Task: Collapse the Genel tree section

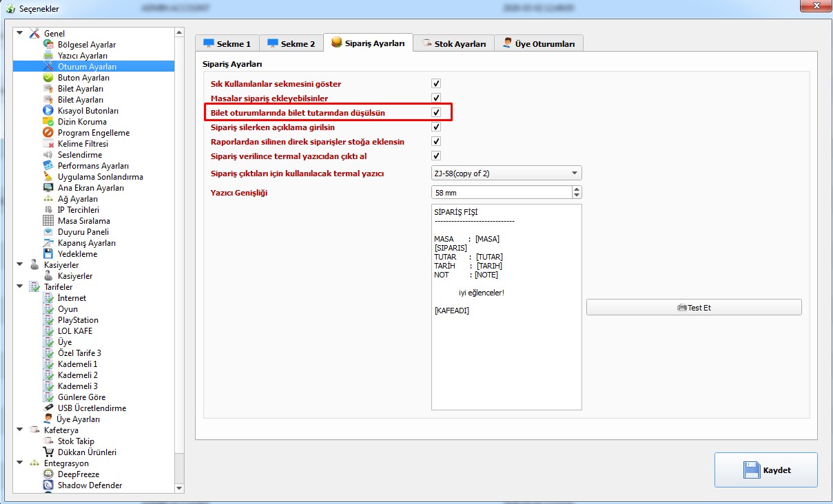Action: tap(19, 33)
